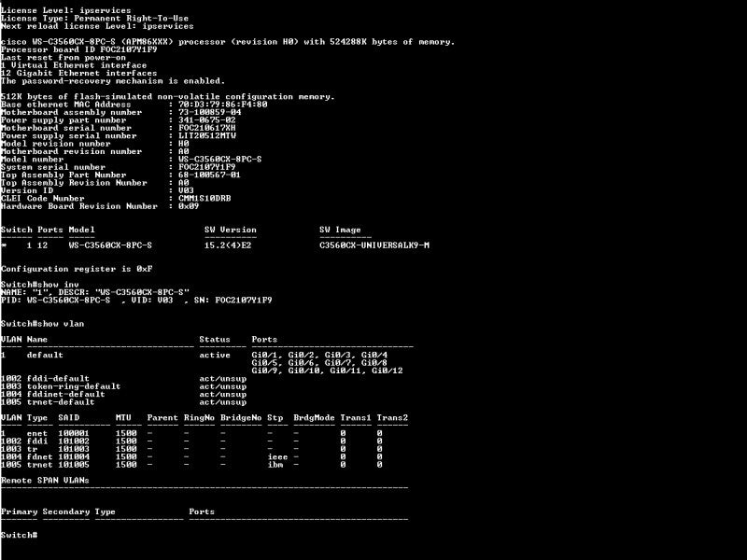This screenshot has width=747, height=560.
Task: Click the "SW Version" column header
Action: (x=231, y=230)
